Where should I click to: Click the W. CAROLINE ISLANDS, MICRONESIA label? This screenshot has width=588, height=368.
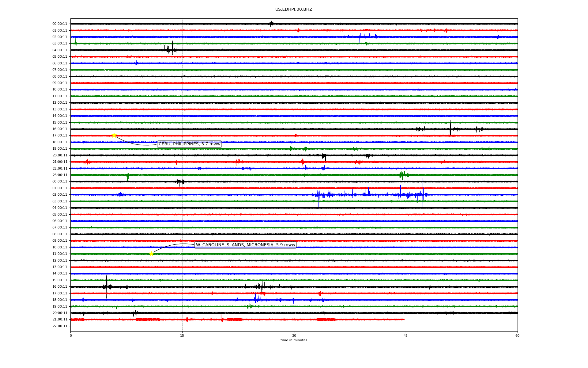(245, 245)
